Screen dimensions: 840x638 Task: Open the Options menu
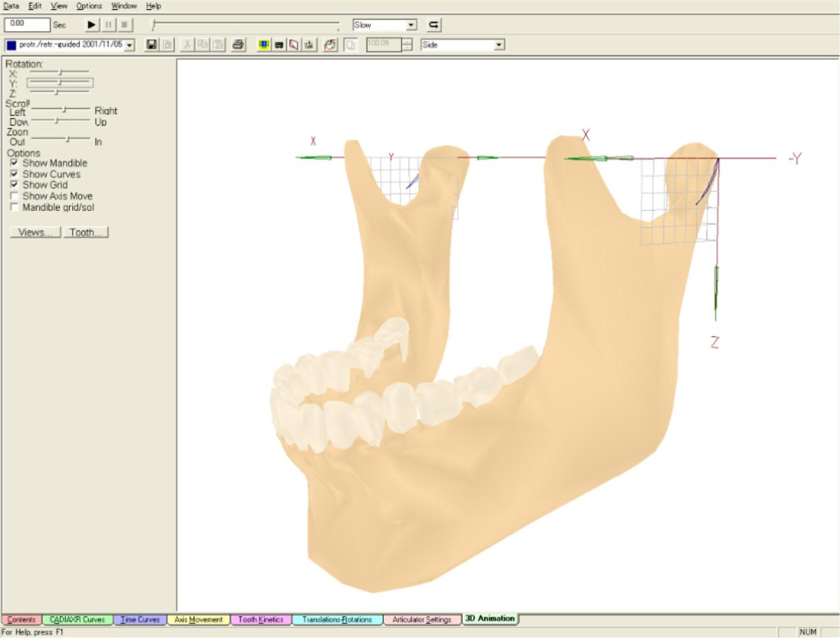coord(89,6)
